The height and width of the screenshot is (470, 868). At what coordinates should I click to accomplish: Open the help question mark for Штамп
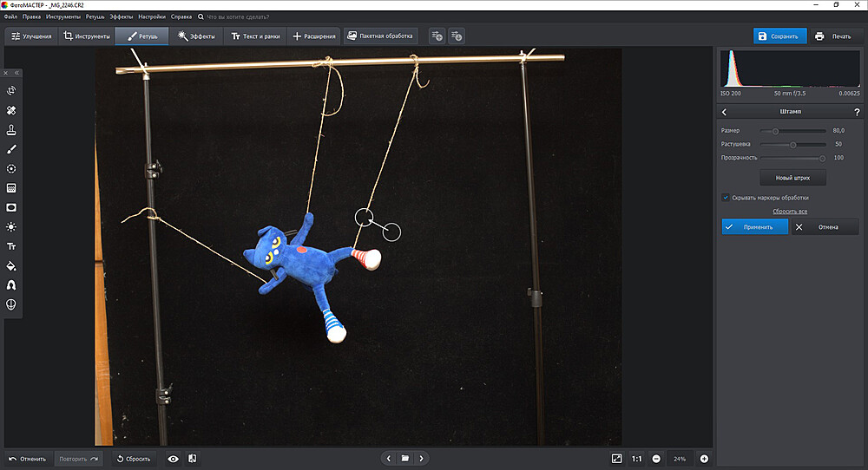[x=857, y=112]
